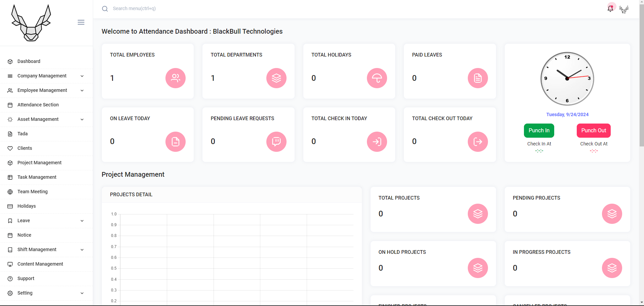Screen dimensions: 644x306
Task: Go to Team Meeting in sidebar
Action: click(33, 192)
